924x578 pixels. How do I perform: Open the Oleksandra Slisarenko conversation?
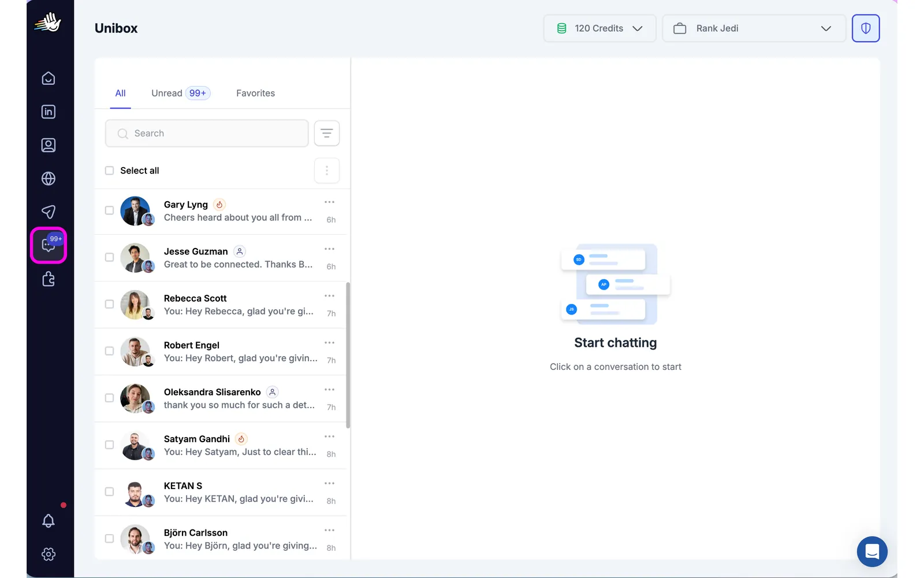point(221,398)
